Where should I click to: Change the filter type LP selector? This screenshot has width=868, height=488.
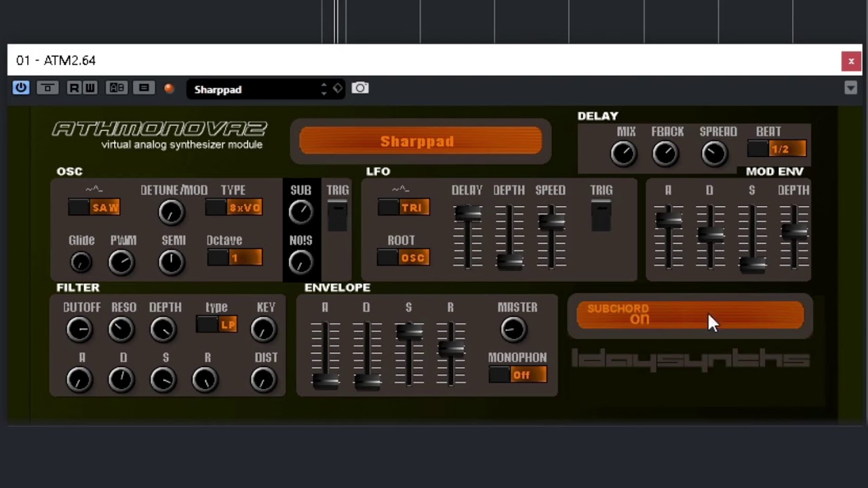216,325
